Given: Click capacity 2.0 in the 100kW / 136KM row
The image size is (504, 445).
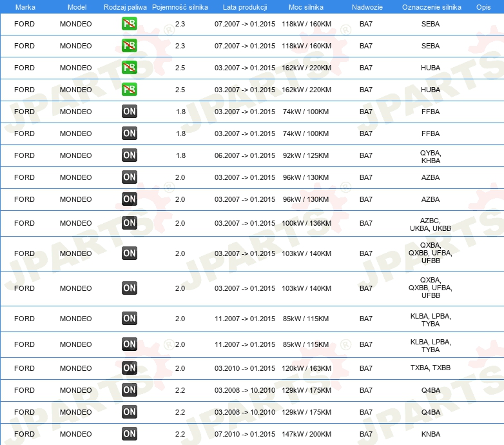Looking at the screenshot, I should [x=180, y=223].
